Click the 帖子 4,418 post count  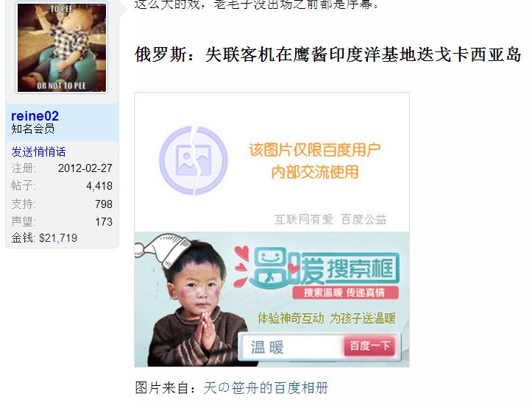pyautogui.click(x=62, y=186)
